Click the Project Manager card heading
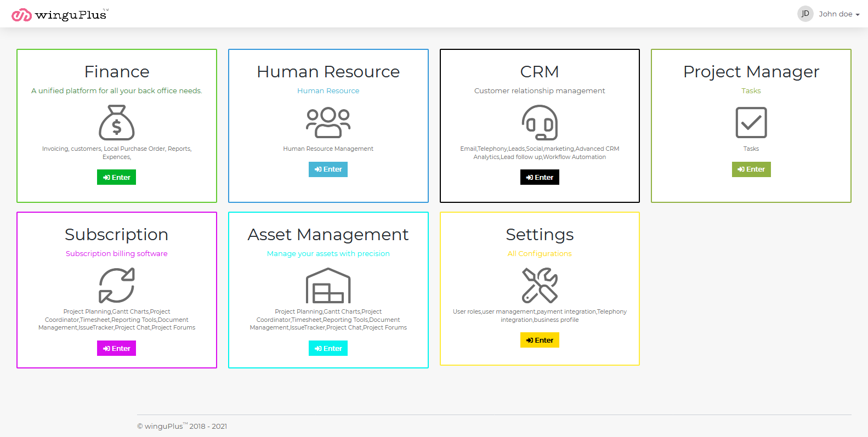This screenshot has width=868, height=437. [x=751, y=72]
